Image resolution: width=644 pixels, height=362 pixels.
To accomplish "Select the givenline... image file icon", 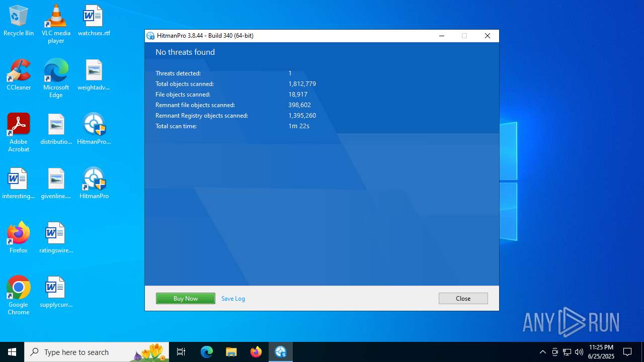I will click(56, 184).
